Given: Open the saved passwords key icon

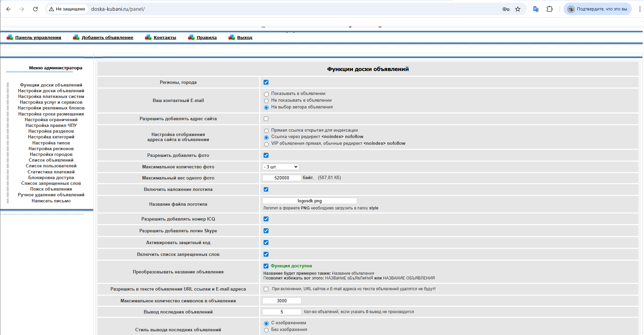Looking at the screenshot, I should tap(506, 9).
